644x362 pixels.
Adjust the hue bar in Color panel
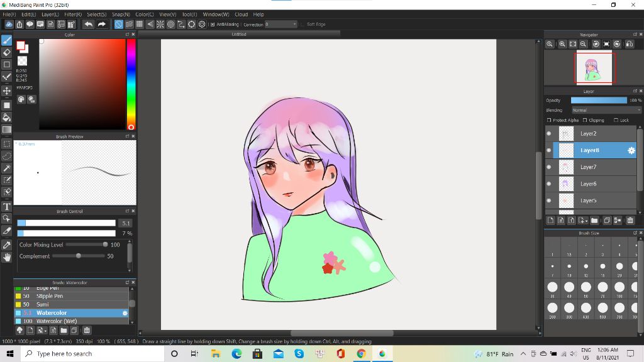[x=131, y=84]
